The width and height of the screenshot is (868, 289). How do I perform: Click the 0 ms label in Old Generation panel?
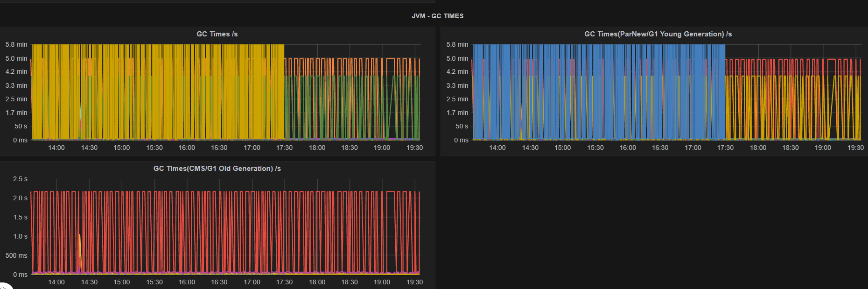click(20, 275)
